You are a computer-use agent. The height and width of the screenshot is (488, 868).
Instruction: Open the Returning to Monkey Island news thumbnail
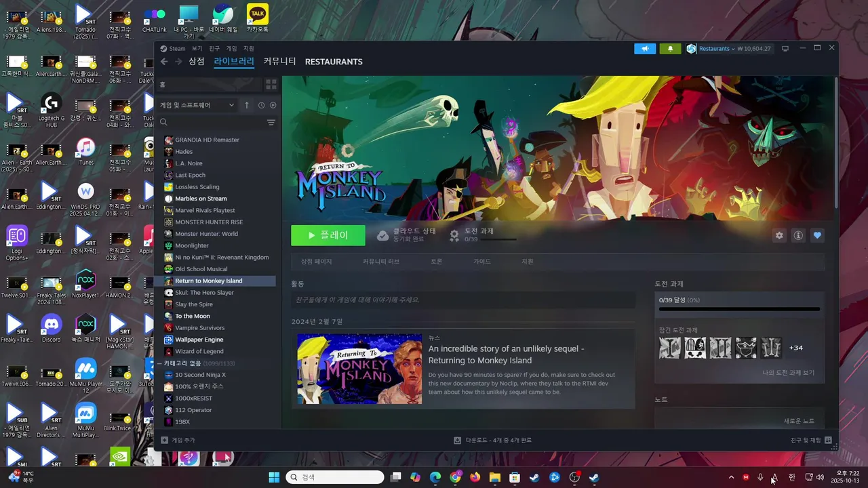[x=359, y=369]
